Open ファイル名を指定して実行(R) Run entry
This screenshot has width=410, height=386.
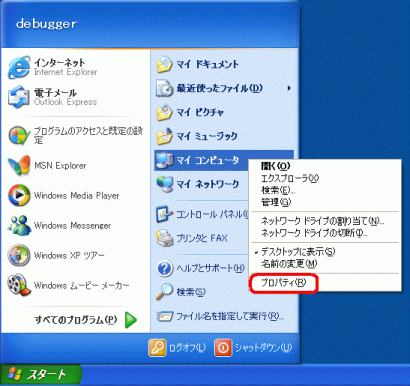[x=220, y=316]
